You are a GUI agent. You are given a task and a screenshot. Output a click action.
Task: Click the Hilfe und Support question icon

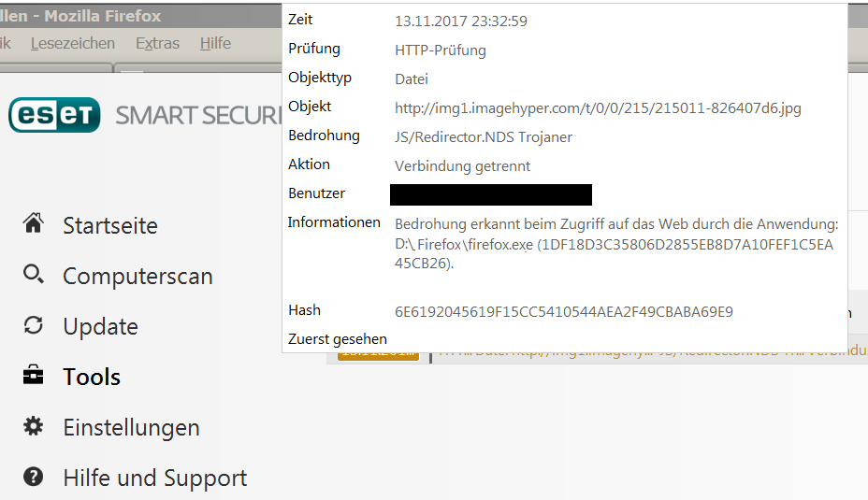34,477
